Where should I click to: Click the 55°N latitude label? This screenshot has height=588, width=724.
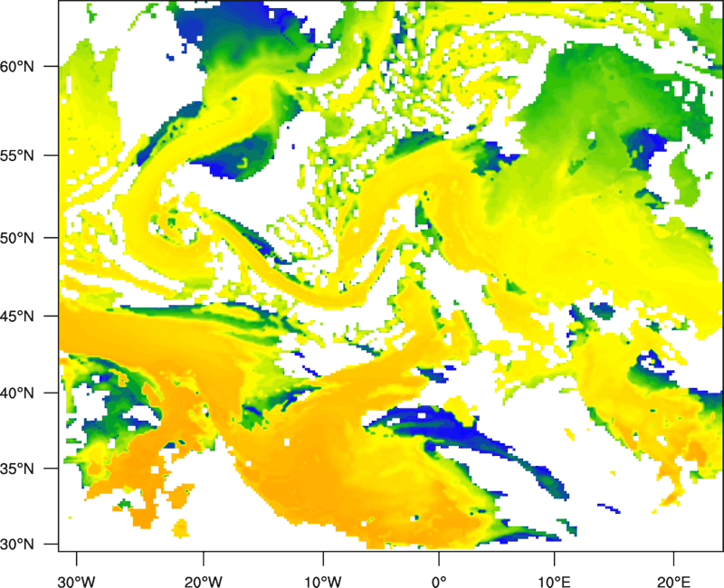click(17, 155)
